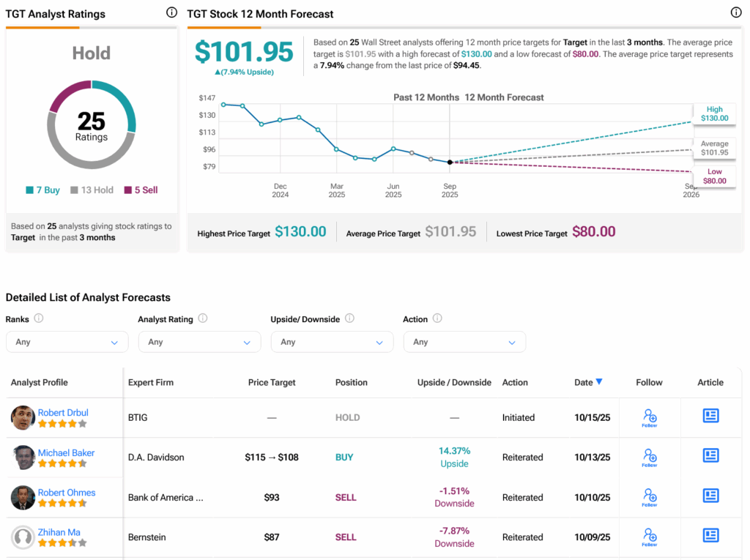This screenshot has width=750, height=560.
Task: Open Robert Drbul analyst profile link
Action: 63,413
